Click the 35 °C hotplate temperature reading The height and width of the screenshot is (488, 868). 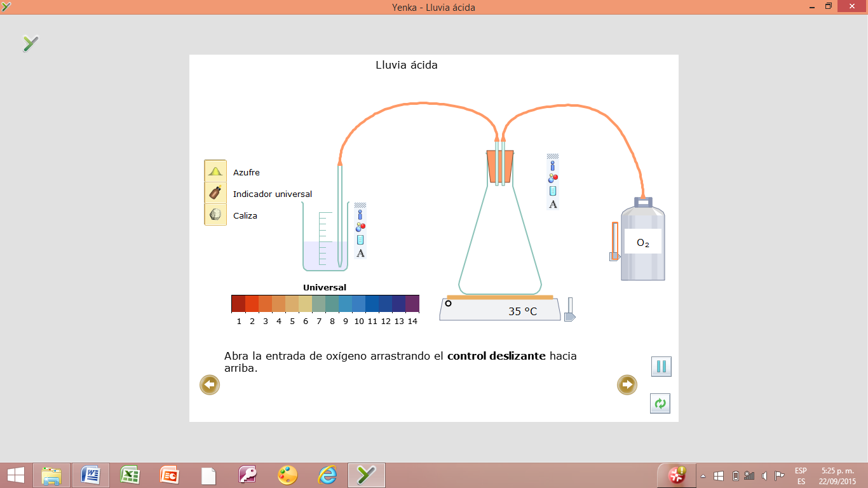(x=522, y=311)
